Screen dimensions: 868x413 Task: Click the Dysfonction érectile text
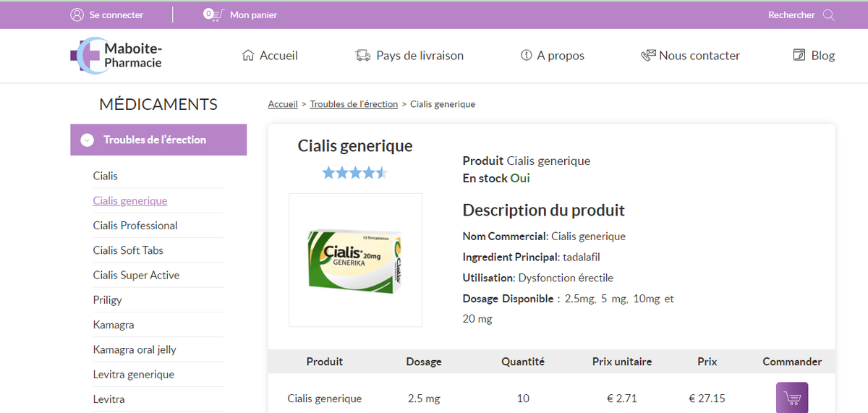(566, 278)
